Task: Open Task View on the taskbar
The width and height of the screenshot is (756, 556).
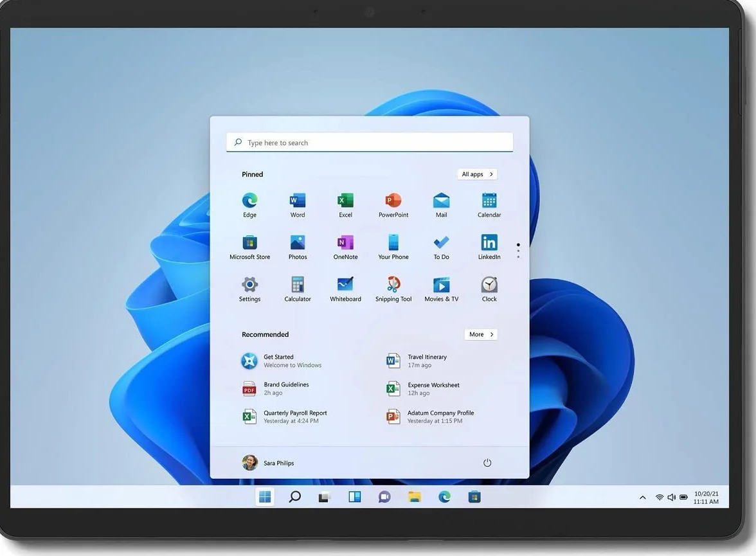Action: coord(325,497)
